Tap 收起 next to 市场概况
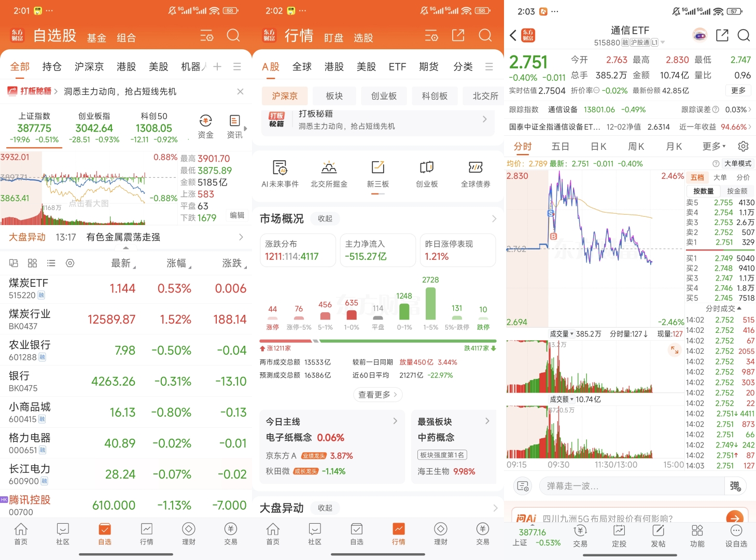 tap(325, 219)
